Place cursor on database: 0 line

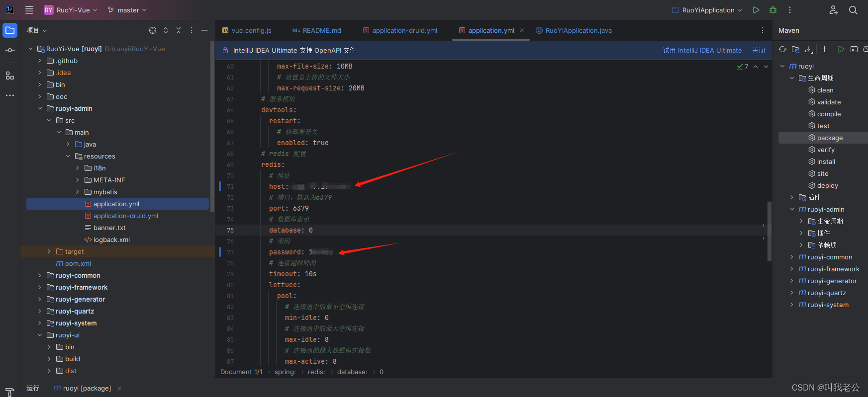[x=291, y=230]
